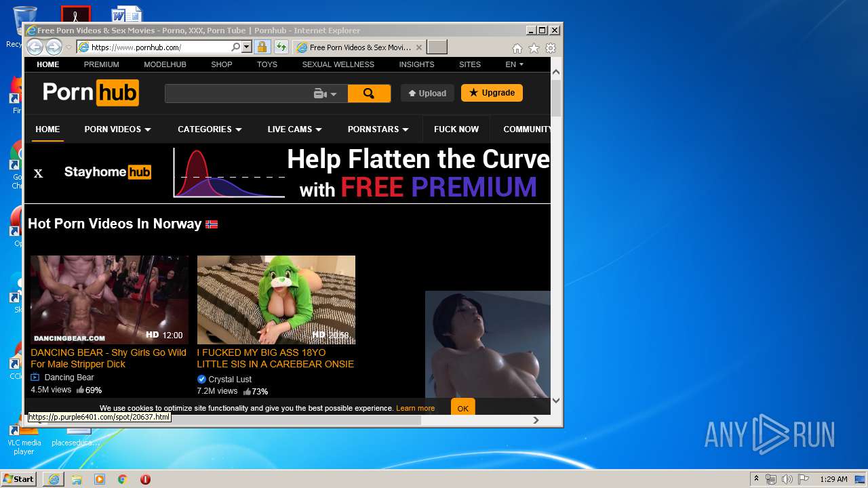This screenshot has width=868, height=488.
Task: Click the horizontal scrollbar right arrow
Action: coord(536,420)
